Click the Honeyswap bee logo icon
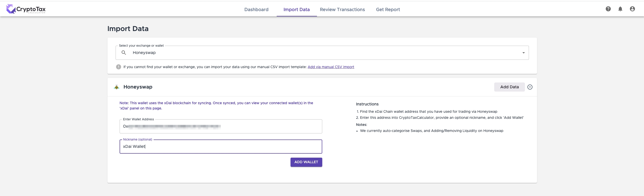644x196 pixels. coord(117,87)
